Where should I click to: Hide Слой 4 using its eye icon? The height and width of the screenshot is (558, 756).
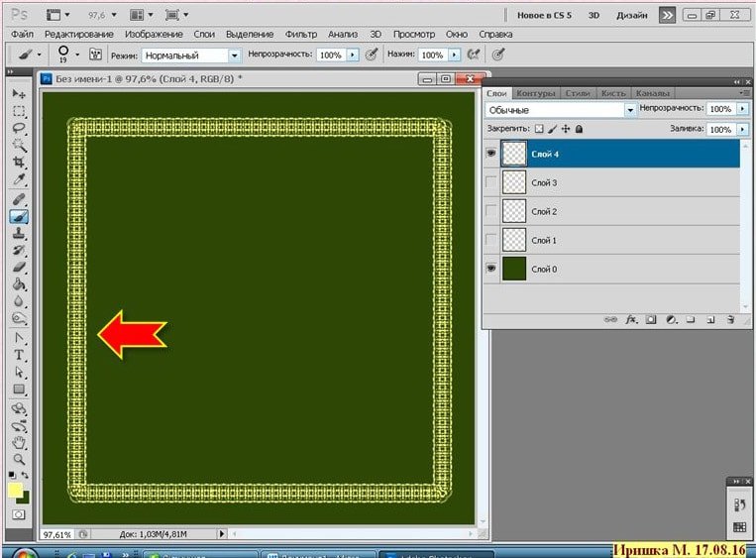(x=492, y=154)
